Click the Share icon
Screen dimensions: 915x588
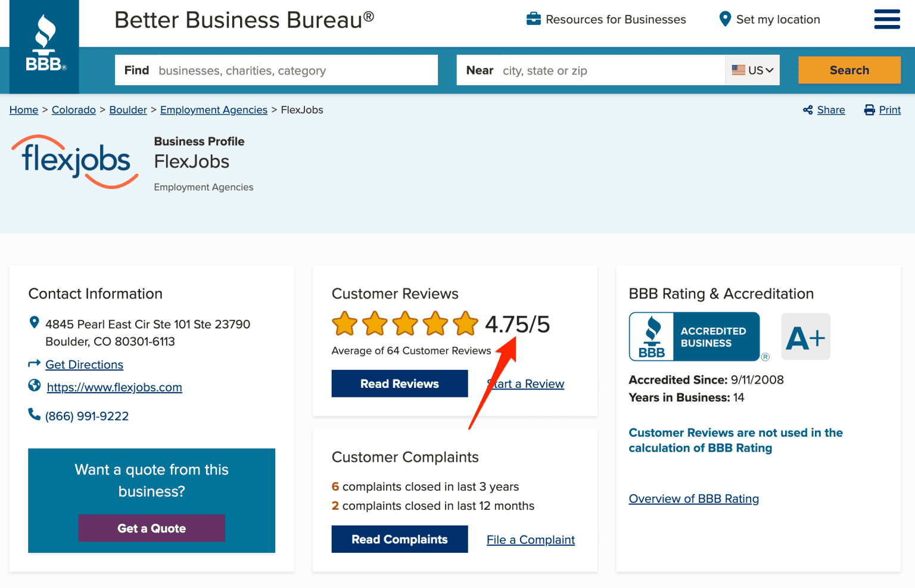tap(808, 110)
